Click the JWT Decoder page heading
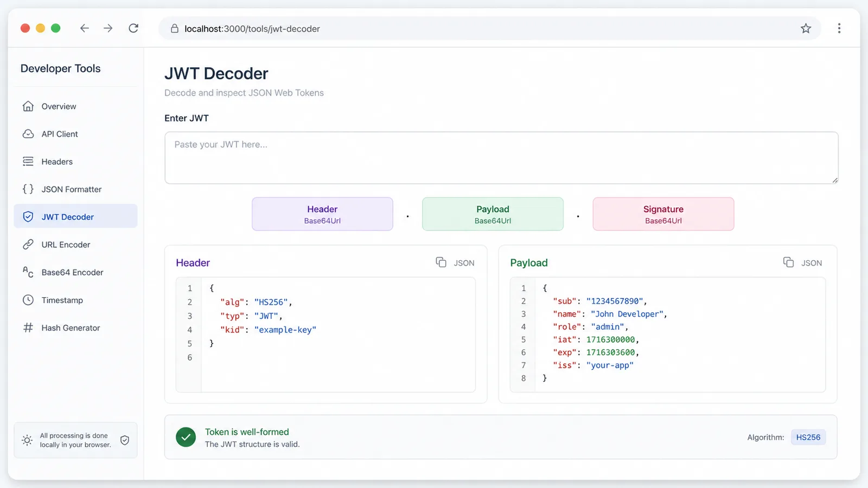The height and width of the screenshot is (488, 868). coord(216,74)
